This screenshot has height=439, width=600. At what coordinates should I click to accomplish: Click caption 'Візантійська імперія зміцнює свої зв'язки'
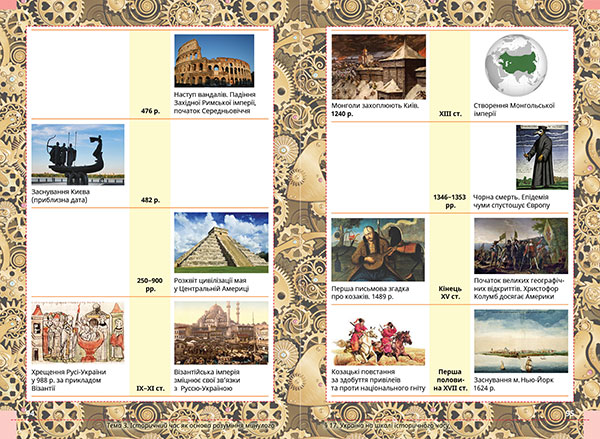[207, 380]
